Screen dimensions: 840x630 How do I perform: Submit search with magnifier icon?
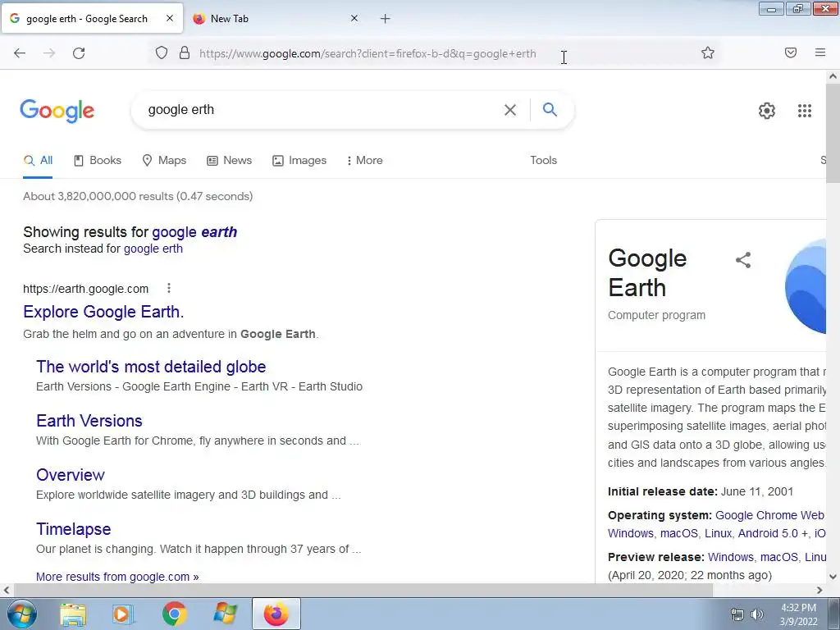pyautogui.click(x=550, y=109)
